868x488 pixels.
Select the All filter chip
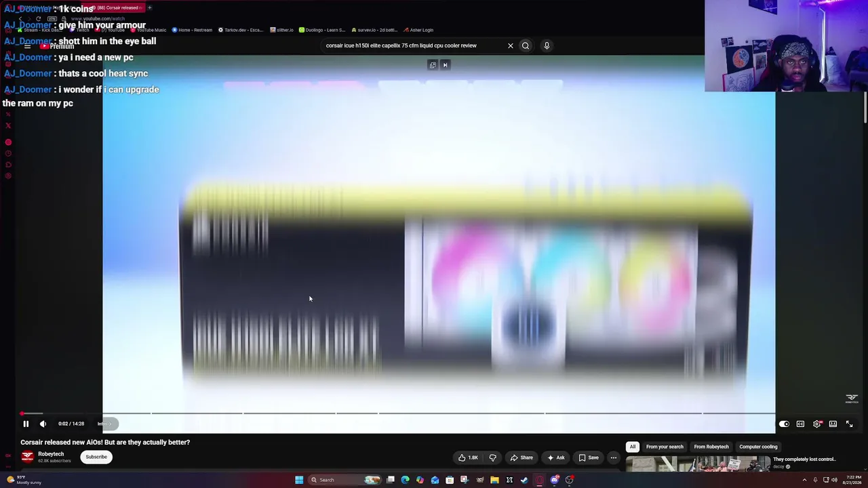click(633, 447)
